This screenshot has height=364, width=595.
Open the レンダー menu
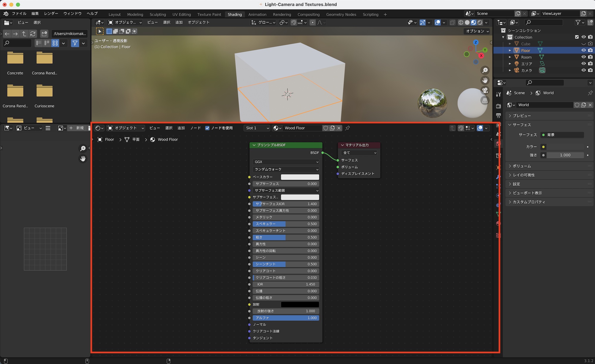pyautogui.click(x=51, y=13)
